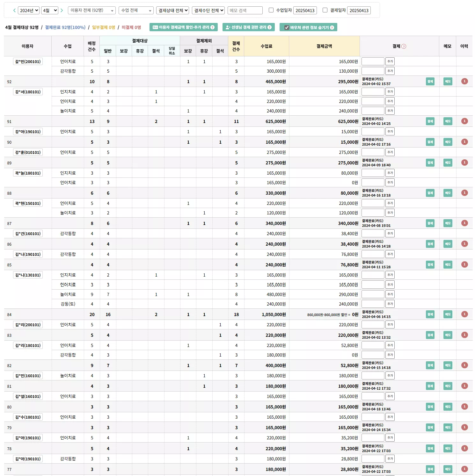Open the 이용자 전체 (92명) selector
Viewport: 475px width, 476px height.
pyautogui.click(x=91, y=11)
